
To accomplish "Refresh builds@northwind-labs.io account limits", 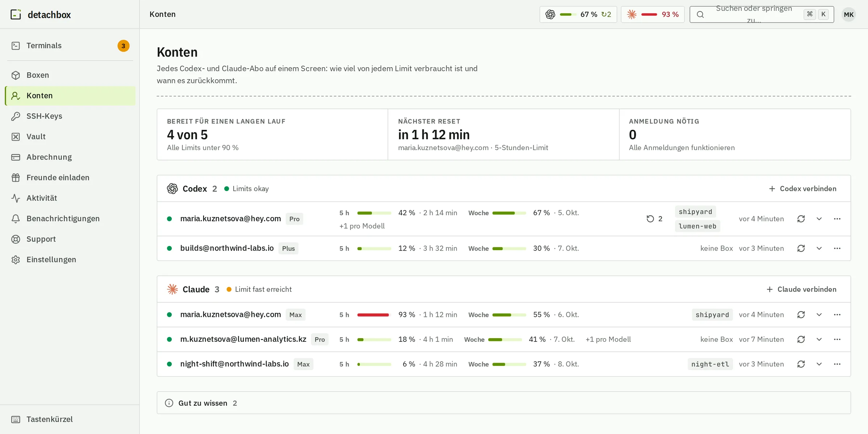I will 801,248.
